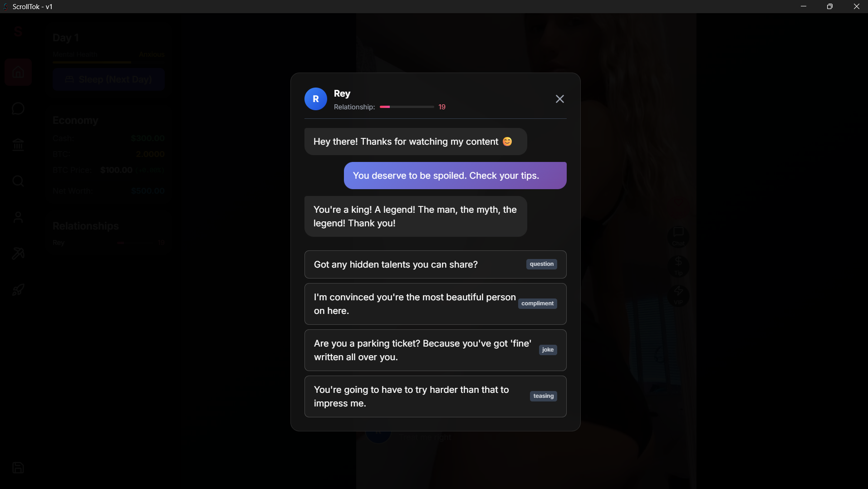Viewport: 868px width, 489px height.
Task: Choose the most beautiful person compliment
Action: click(x=435, y=304)
